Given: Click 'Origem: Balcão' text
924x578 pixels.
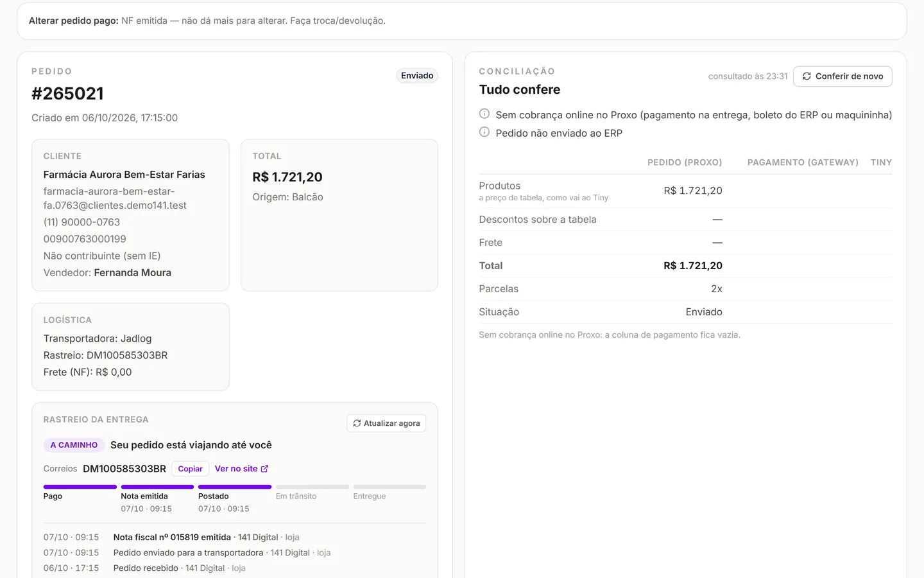Looking at the screenshot, I should [x=287, y=197].
